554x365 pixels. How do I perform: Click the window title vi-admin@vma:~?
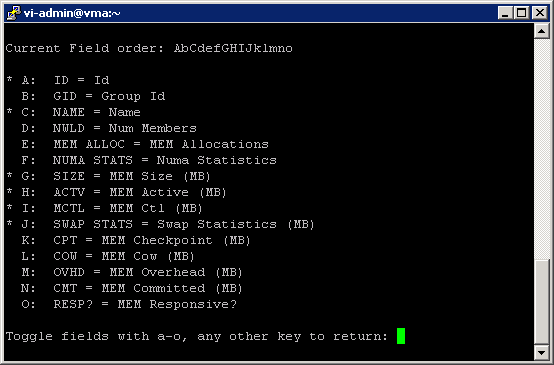[x=72, y=13]
